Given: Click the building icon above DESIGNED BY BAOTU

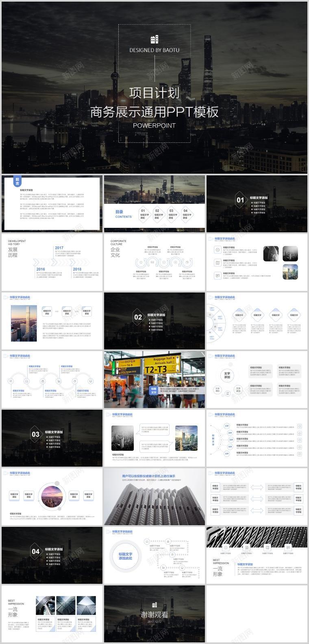Looking at the screenshot, I should click(154, 39).
